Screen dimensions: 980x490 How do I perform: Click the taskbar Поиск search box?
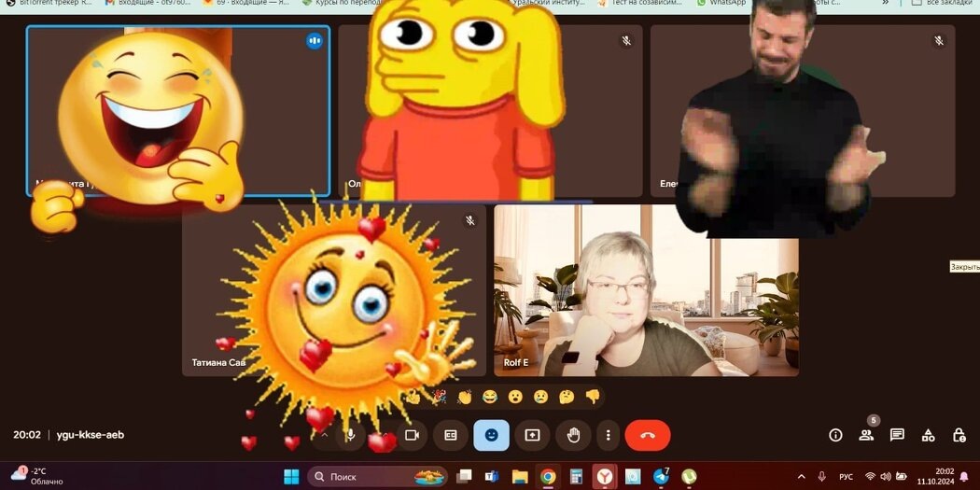[x=377, y=477]
